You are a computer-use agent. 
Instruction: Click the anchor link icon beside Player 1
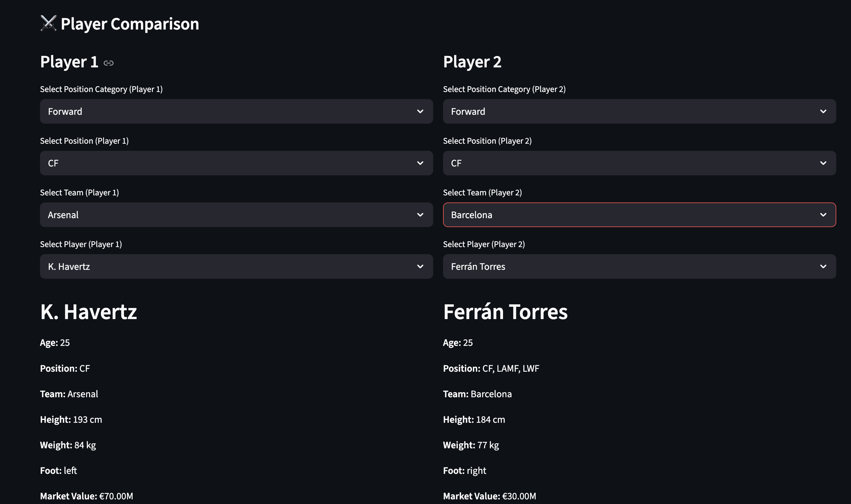pos(108,63)
